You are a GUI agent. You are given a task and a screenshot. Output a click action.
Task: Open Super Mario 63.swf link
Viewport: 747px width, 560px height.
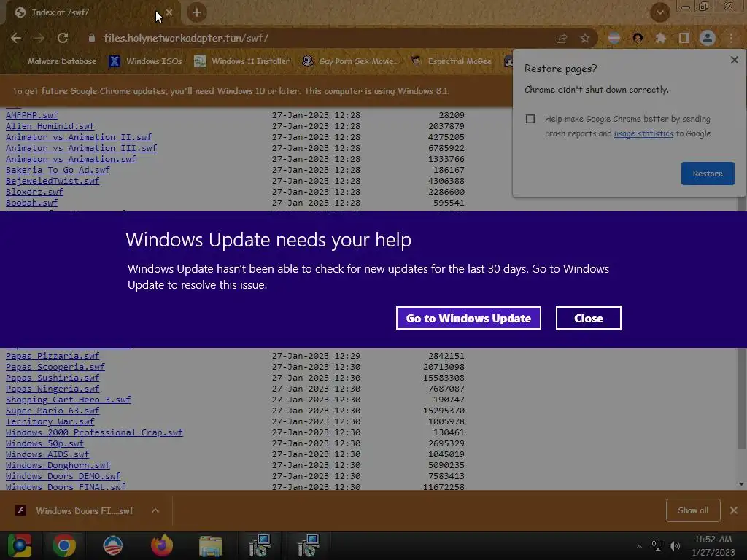(53, 411)
